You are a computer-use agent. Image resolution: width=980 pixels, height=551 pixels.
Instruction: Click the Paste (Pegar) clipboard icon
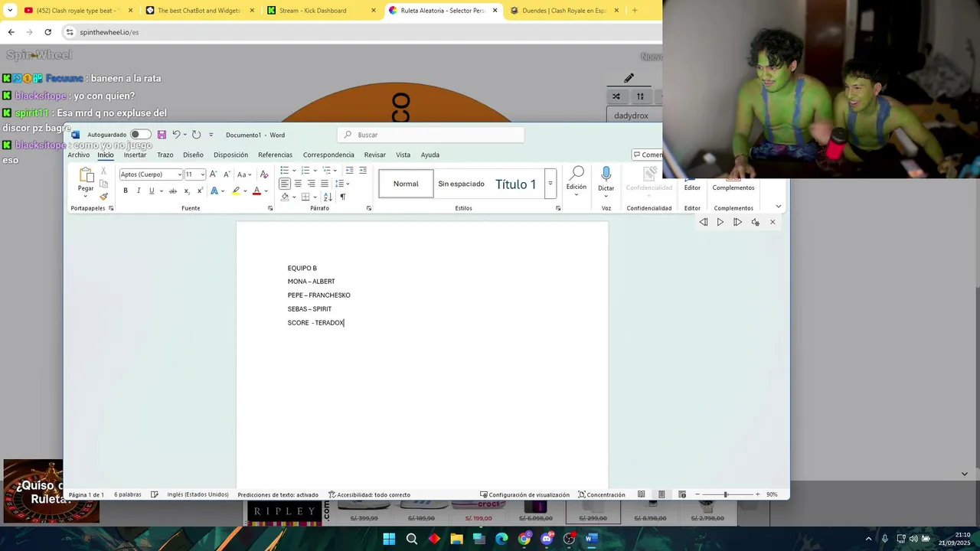pyautogui.click(x=86, y=174)
